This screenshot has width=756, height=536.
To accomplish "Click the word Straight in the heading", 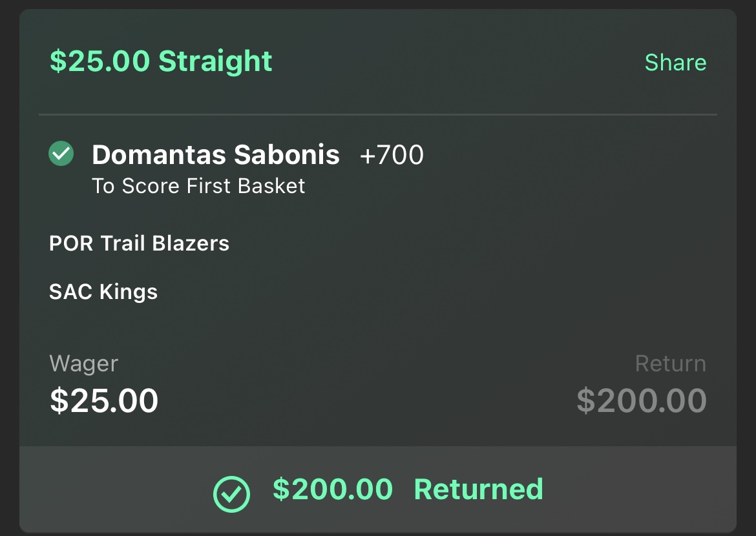I will pos(216,62).
